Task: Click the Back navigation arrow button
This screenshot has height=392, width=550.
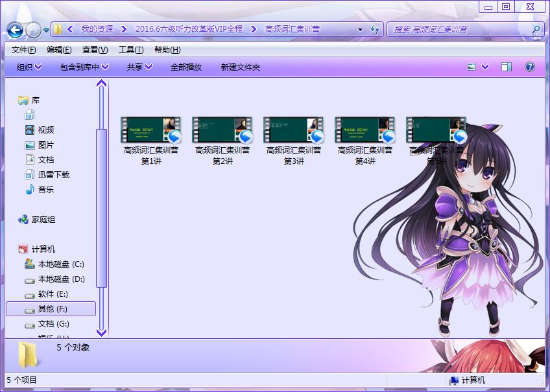Action: [15, 29]
